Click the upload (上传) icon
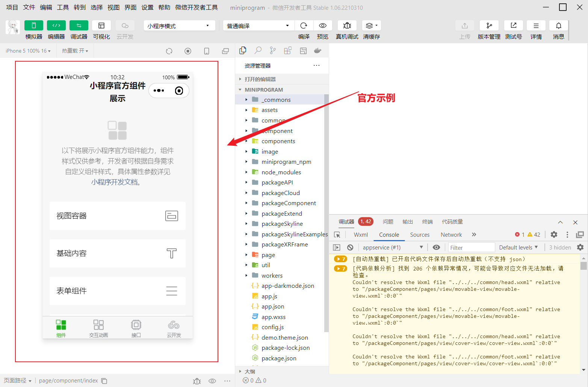 [465, 26]
